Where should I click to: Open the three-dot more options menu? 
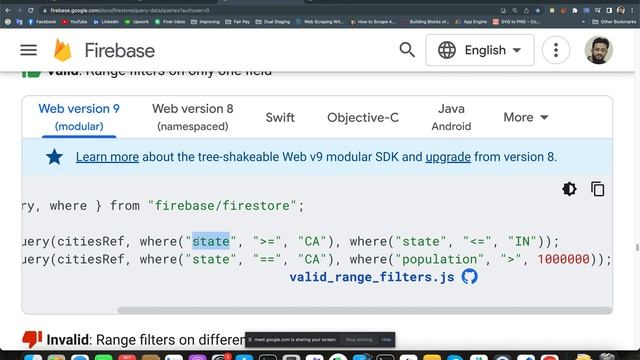pos(556,50)
